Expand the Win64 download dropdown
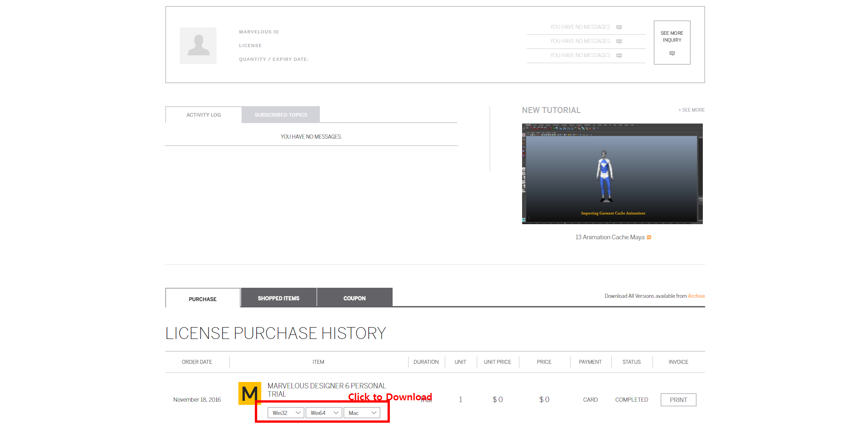868x425 pixels. [x=324, y=413]
